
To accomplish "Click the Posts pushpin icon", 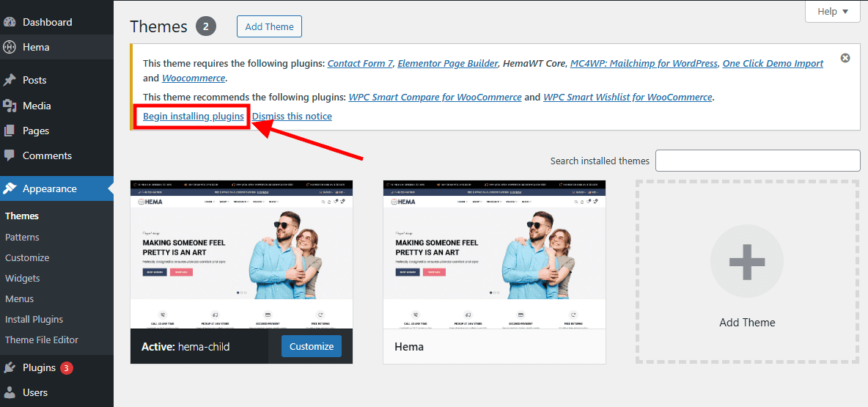I will point(10,80).
